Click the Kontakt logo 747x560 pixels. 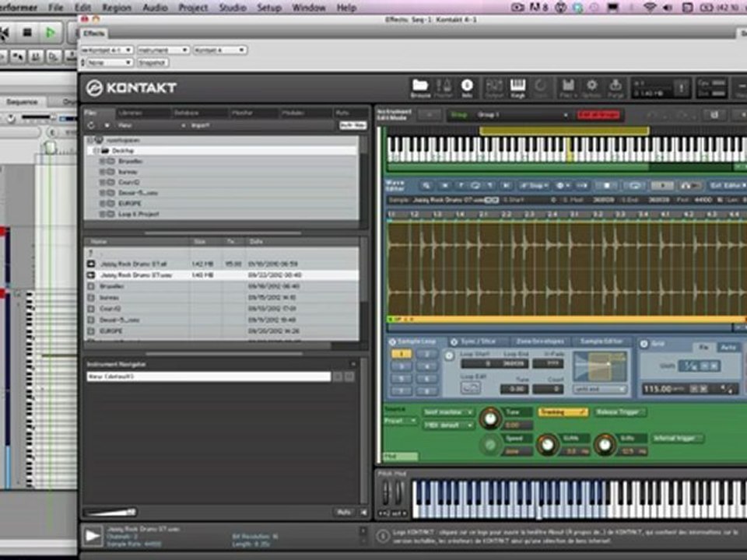click(x=131, y=88)
